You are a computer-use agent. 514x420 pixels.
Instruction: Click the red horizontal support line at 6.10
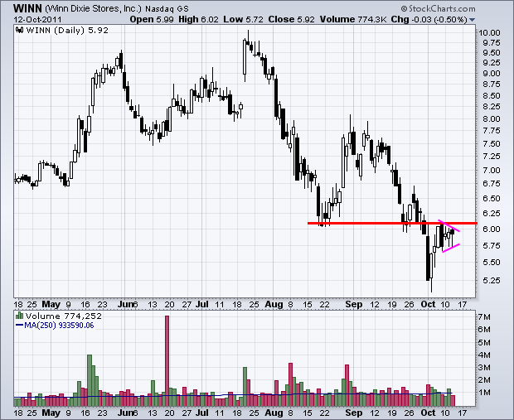point(392,223)
